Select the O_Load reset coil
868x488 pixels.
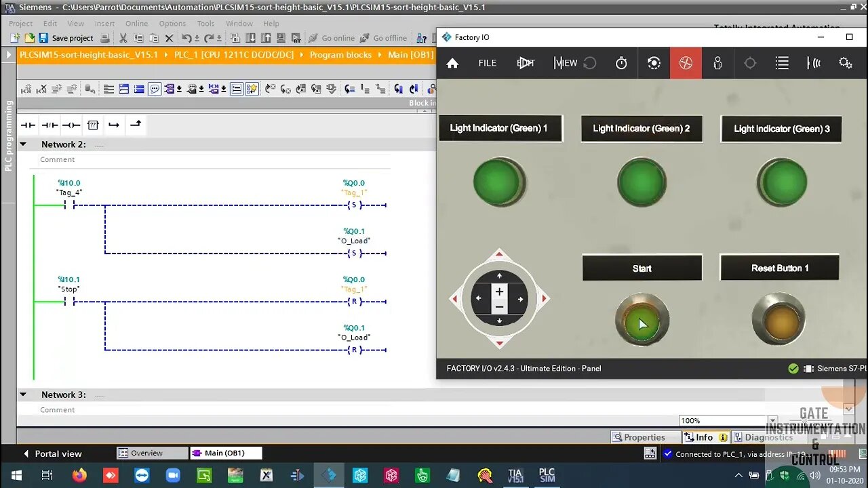(x=353, y=350)
